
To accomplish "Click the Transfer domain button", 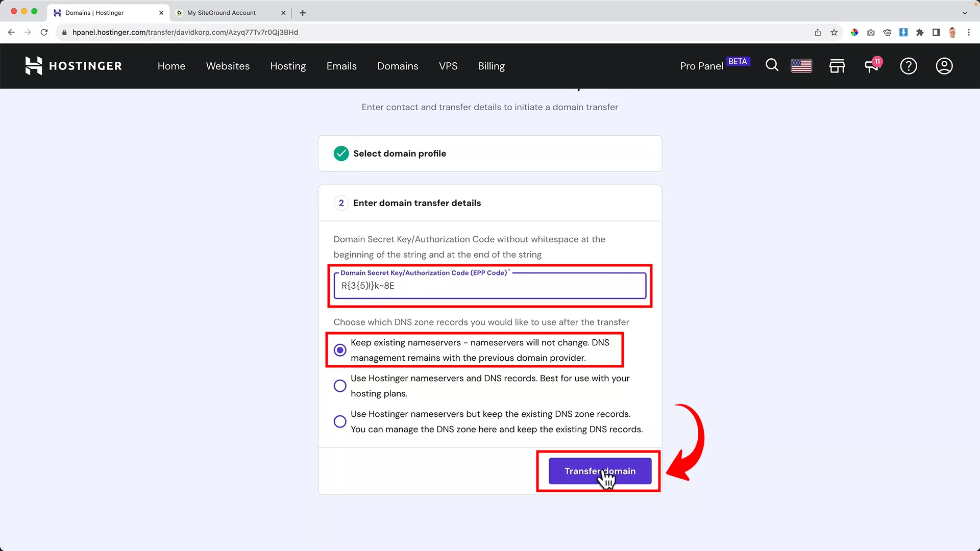I will pyautogui.click(x=600, y=471).
